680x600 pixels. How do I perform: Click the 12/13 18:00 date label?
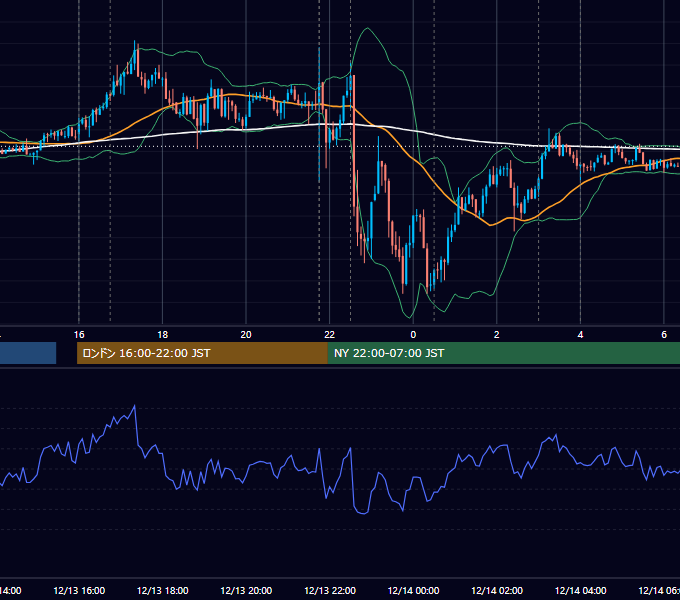pos(163,590)
